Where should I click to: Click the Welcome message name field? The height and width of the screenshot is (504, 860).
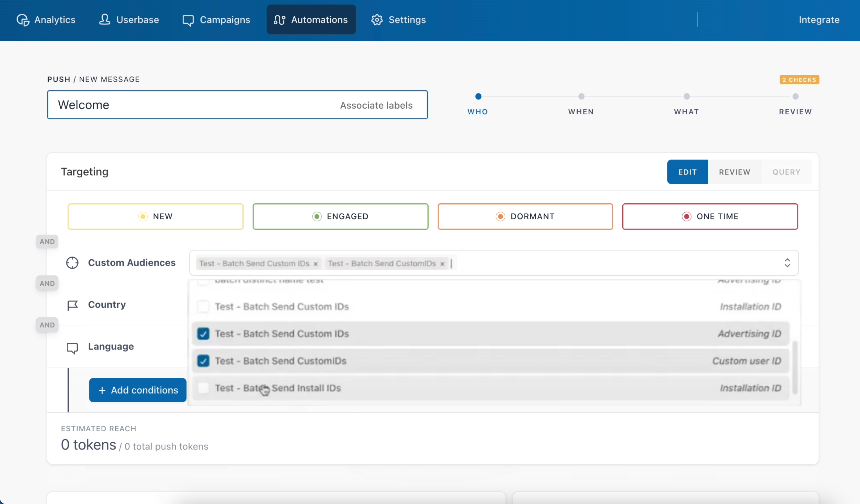click(x=191, y=105)
